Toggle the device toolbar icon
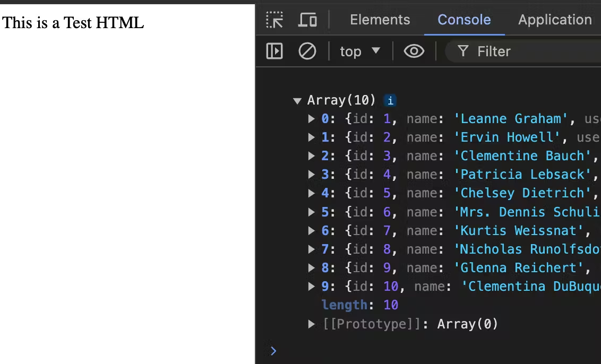Image resolution: width=601 pixels, height=364 pixels. pyautogui.click(x=307, y=20)
